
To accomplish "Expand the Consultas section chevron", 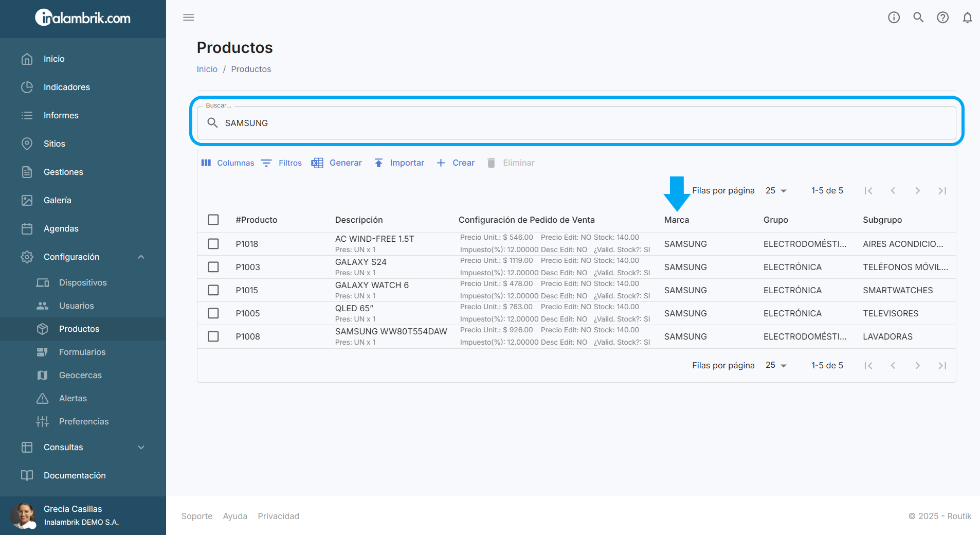I will (141, 447).
